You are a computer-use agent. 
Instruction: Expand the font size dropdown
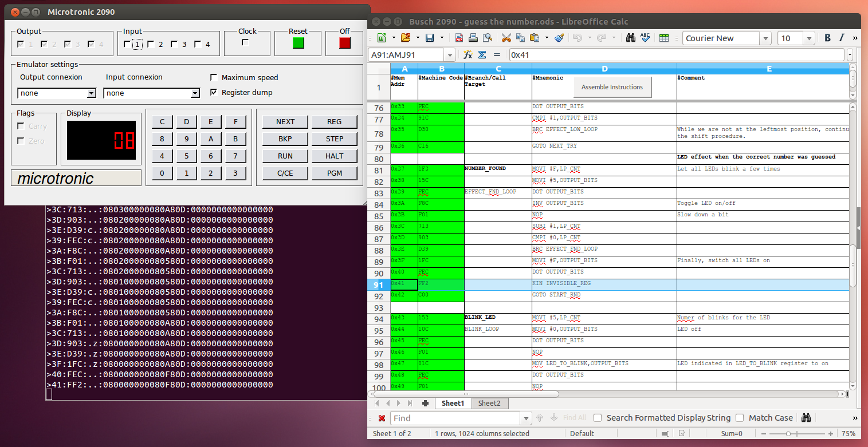coord(809,38)
